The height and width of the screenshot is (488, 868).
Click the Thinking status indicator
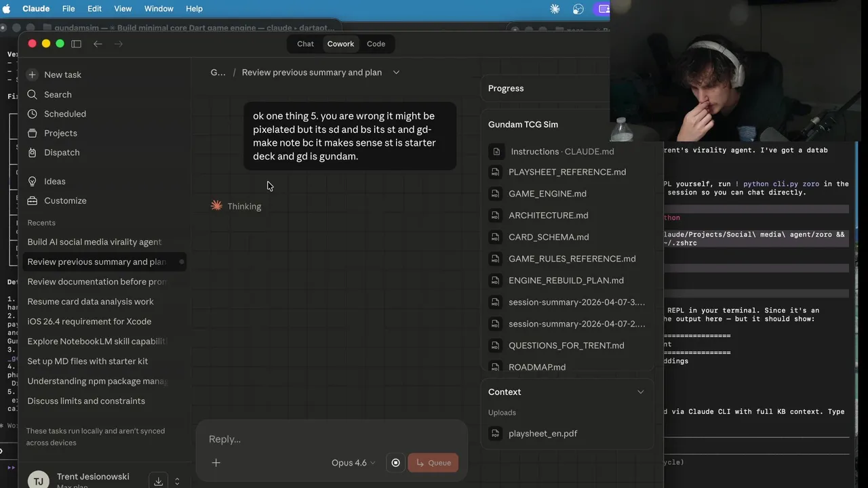[236, 206]
